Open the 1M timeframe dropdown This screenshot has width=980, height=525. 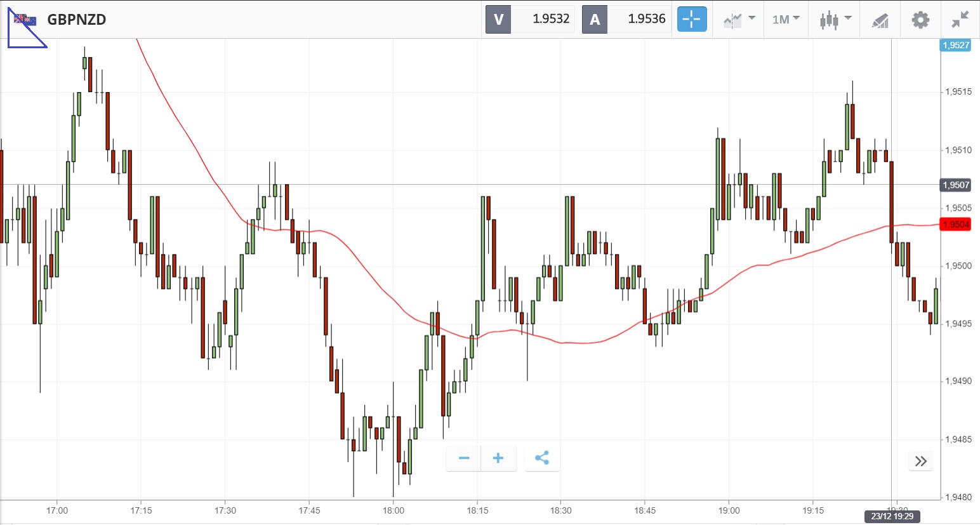click(785, 20)
